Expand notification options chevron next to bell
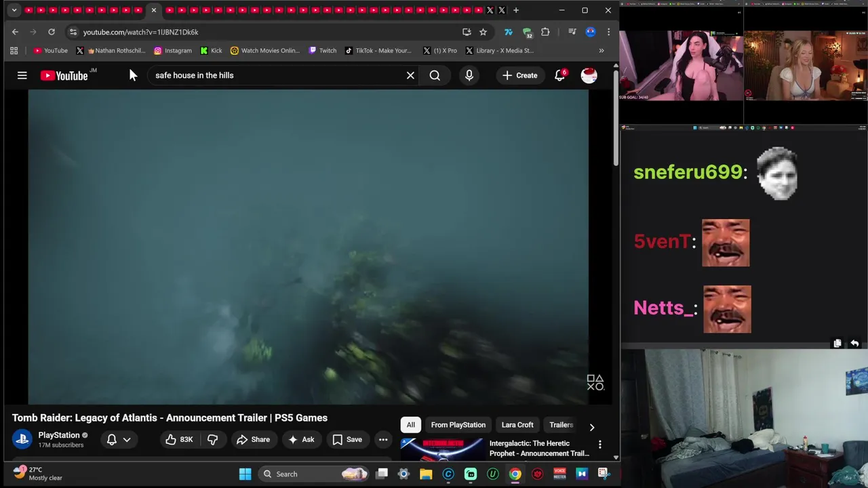This screenshot has height=488, width=868. [127, 439]
